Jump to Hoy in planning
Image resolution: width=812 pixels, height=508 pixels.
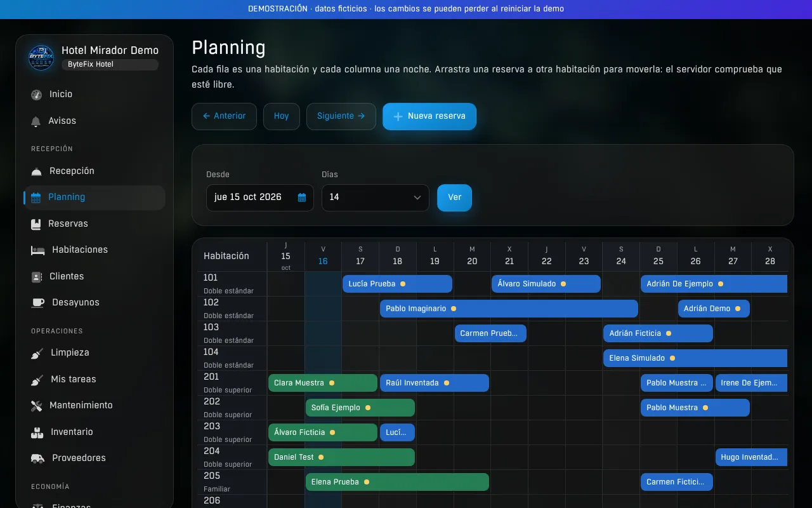coord(282,116)
